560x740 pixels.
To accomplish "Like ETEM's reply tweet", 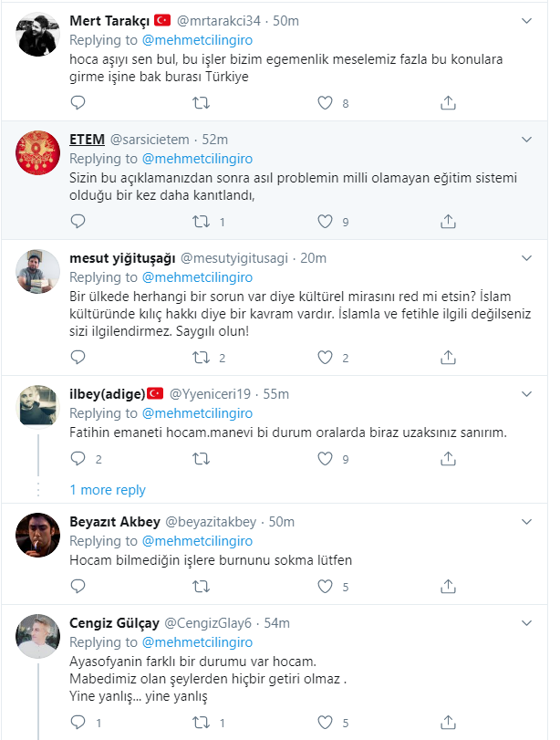I will click(326, 221).
